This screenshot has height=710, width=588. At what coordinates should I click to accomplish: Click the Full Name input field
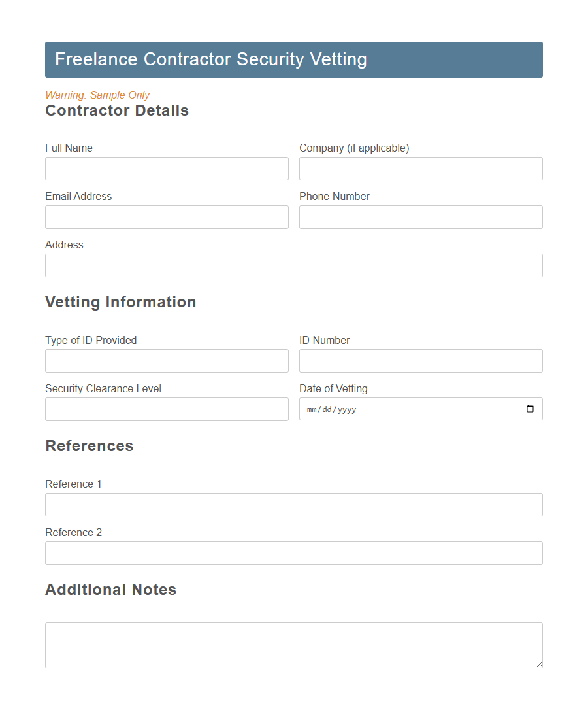(x=167, y=169)
